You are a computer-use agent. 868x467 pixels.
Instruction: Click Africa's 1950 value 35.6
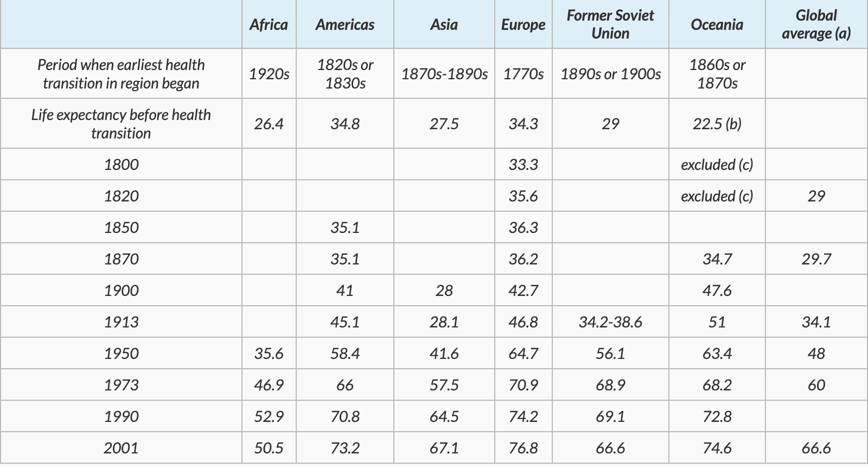[x=269, y=354]
